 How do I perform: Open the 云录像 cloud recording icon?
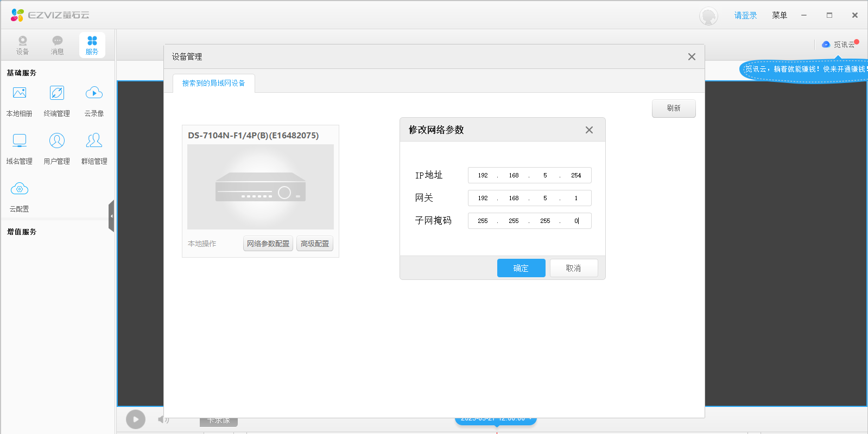[x=94, y=93]
